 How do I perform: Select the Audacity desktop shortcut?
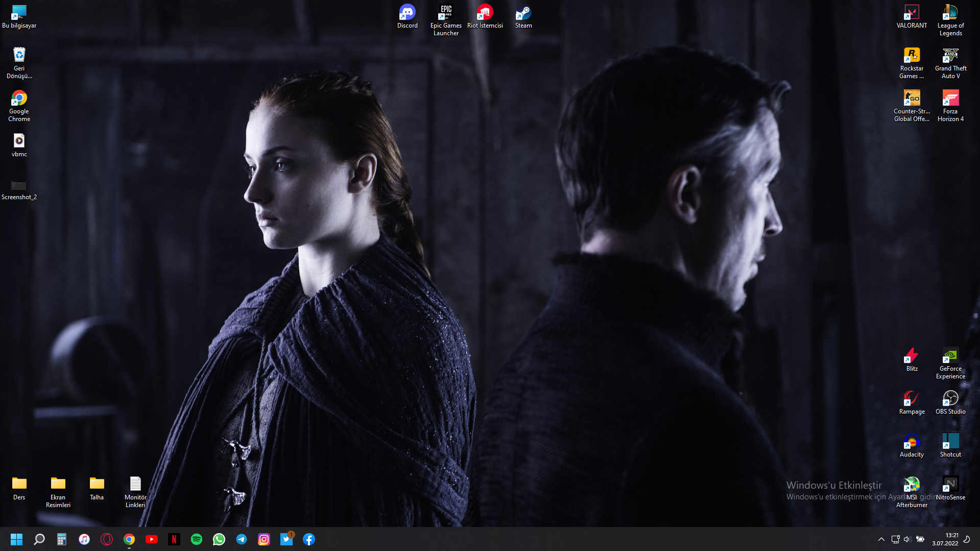(912, 445)
